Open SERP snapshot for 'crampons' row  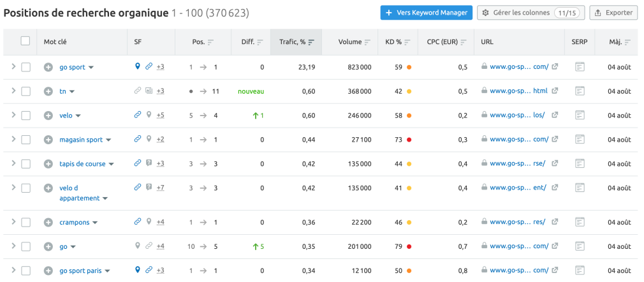click(x=580, y=223)
